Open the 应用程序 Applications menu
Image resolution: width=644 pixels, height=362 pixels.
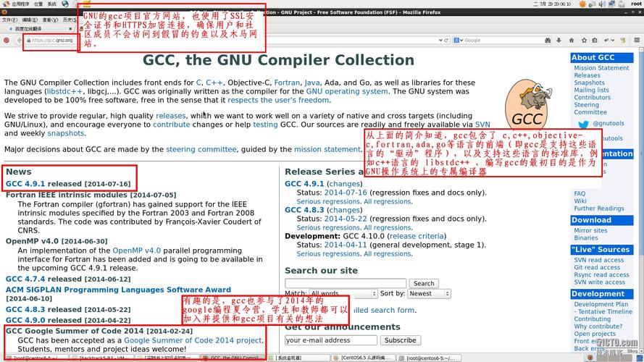point(20,4)
